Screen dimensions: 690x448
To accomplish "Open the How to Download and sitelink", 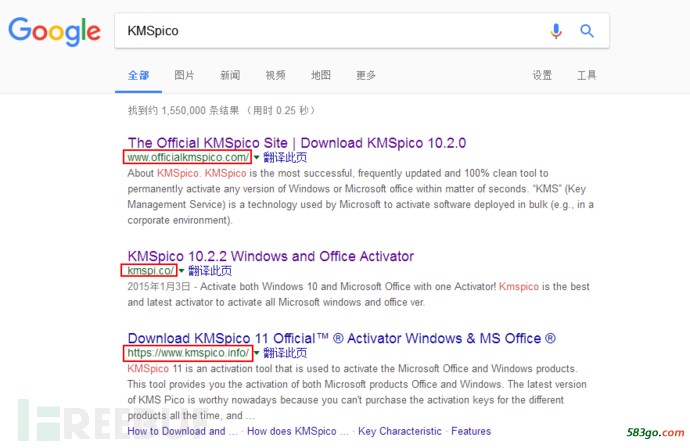I will pos(182,431).
